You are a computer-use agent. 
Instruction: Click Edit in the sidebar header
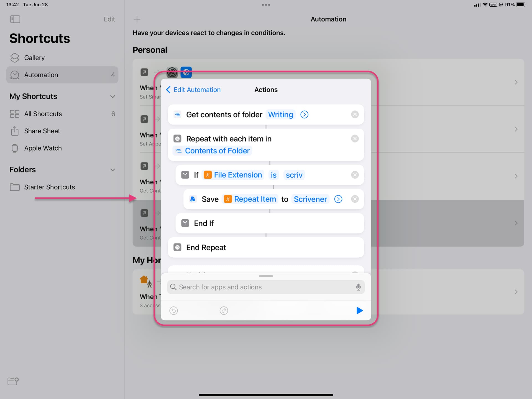(109, 19)
